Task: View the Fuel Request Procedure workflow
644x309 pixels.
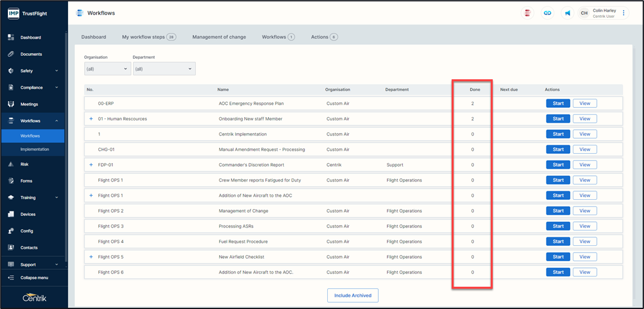Action: coord(584,242)
